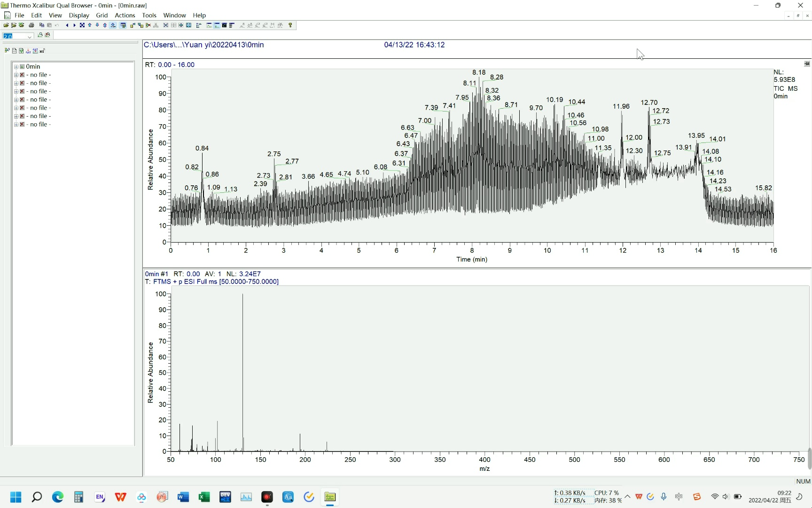Expand the first 'no file' tree node
The image size is (812, 508).
point(16,75)
